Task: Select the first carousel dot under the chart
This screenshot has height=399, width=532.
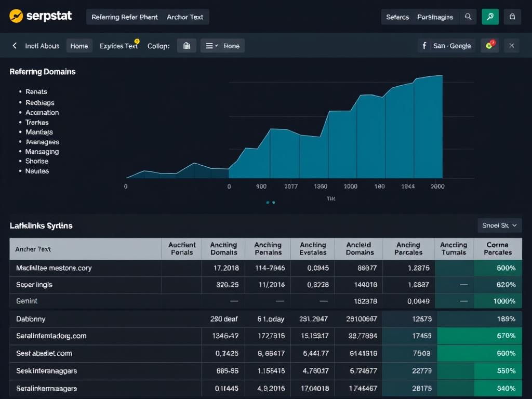Action: pyautogui.click(x=268, y=203)
